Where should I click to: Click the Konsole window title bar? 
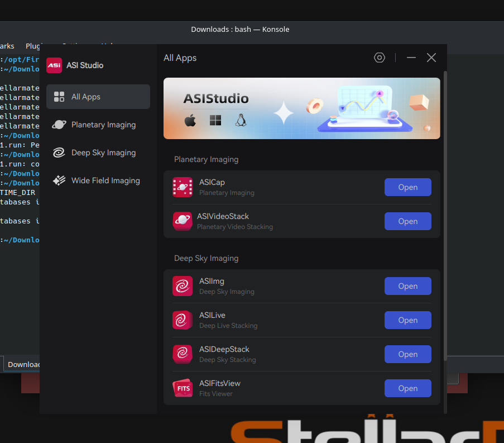[240, 29]
